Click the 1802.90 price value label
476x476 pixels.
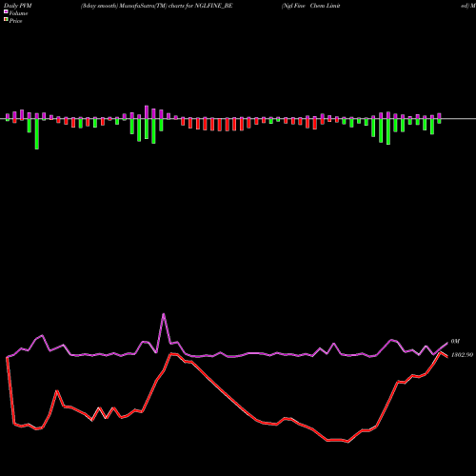[462, 355]
